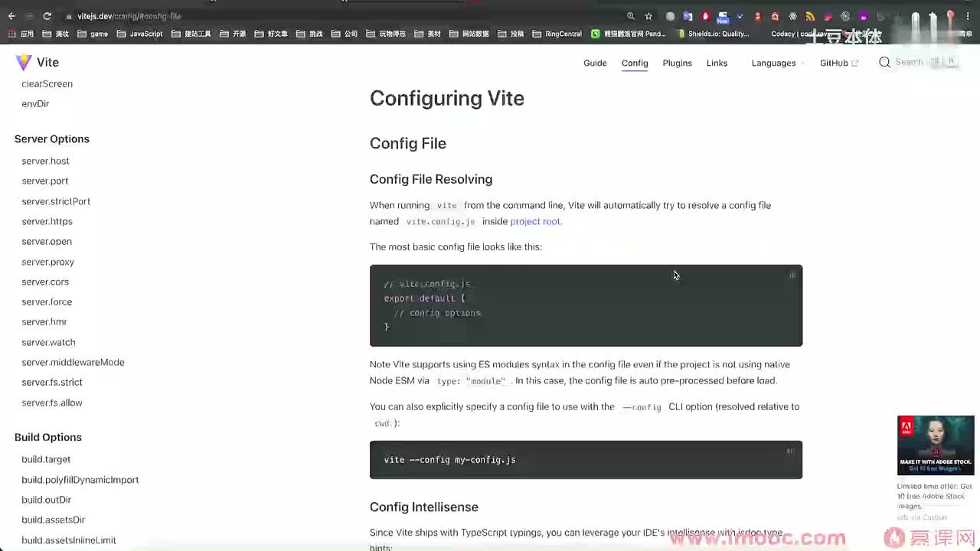This screenshot has width=980, height=551.
Task: Open server.open sidebar entry
Action: point(47,241)
